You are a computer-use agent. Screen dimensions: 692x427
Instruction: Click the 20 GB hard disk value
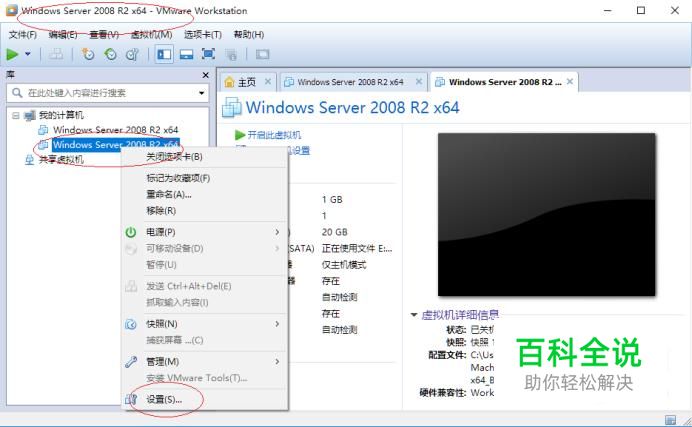(x=334, y=232)
